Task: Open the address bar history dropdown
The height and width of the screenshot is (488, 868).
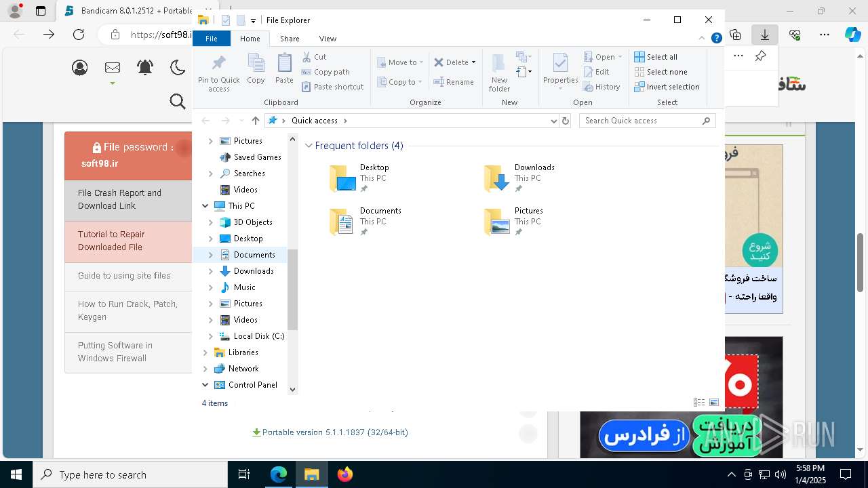Action: (x=553, y=121)
